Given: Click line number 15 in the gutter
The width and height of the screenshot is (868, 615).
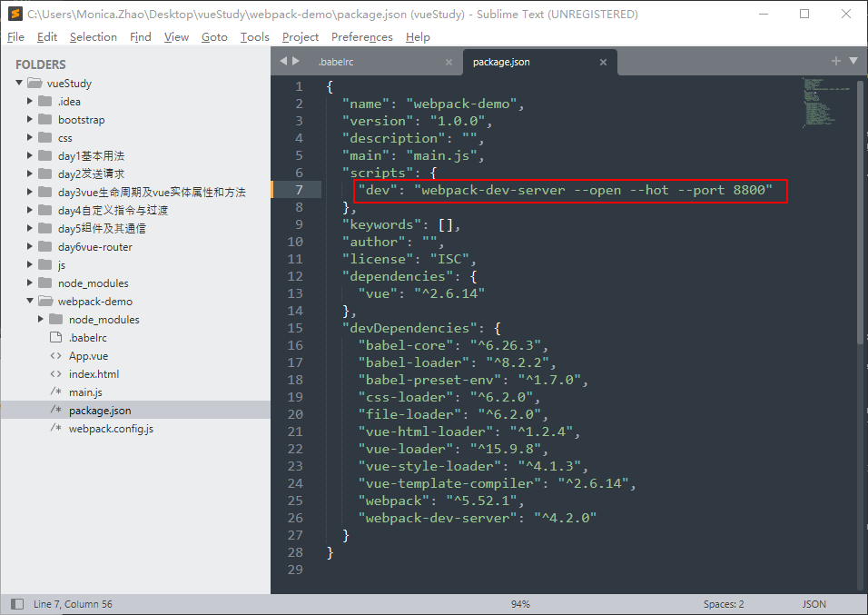Looking at the screenshot, I should click(x=295, y=328).
